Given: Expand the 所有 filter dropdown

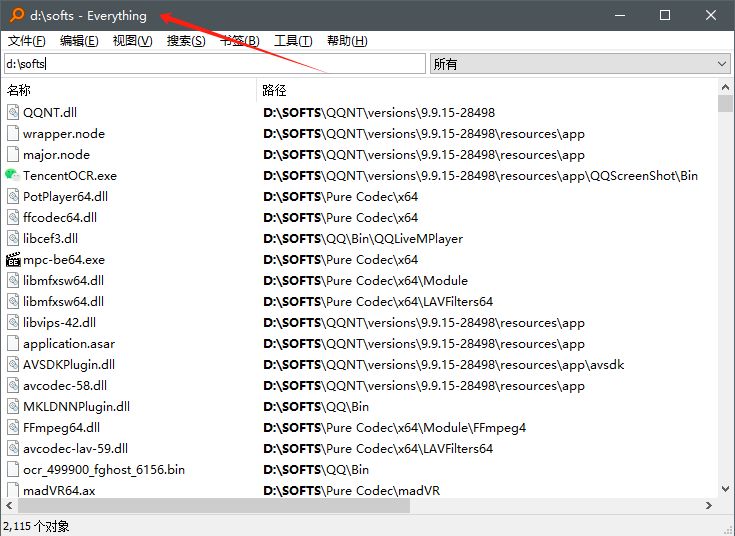Looking at the screenshot, I should pos(580,63).
